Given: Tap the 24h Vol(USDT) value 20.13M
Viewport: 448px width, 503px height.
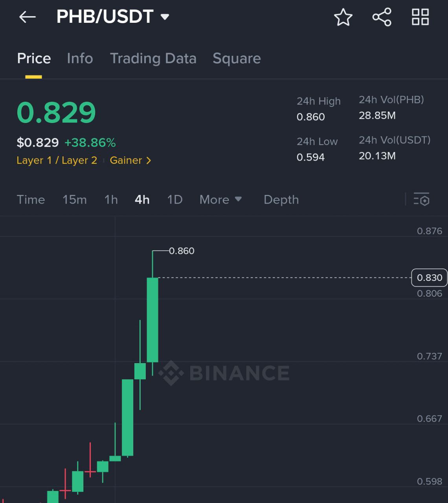Looking at the screenshot, I should coord(377,156).
